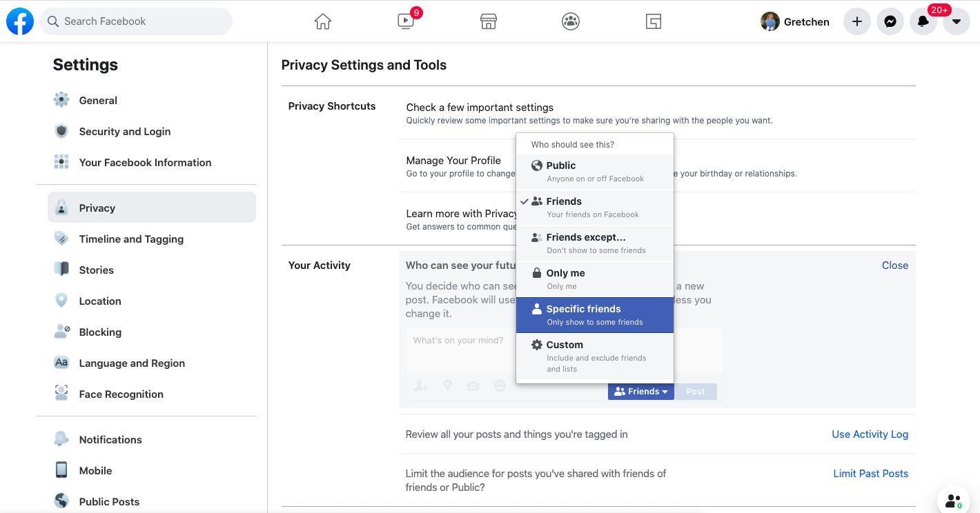Screen dimensions: 980x513
Task: Click the Mobile phone icon
Action: [x=61, y=470]
